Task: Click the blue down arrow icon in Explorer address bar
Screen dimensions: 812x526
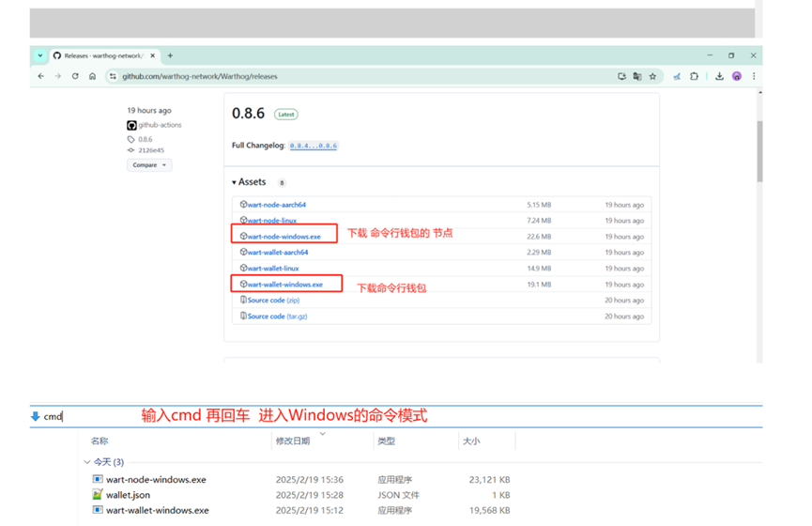Action: [36, 416]
